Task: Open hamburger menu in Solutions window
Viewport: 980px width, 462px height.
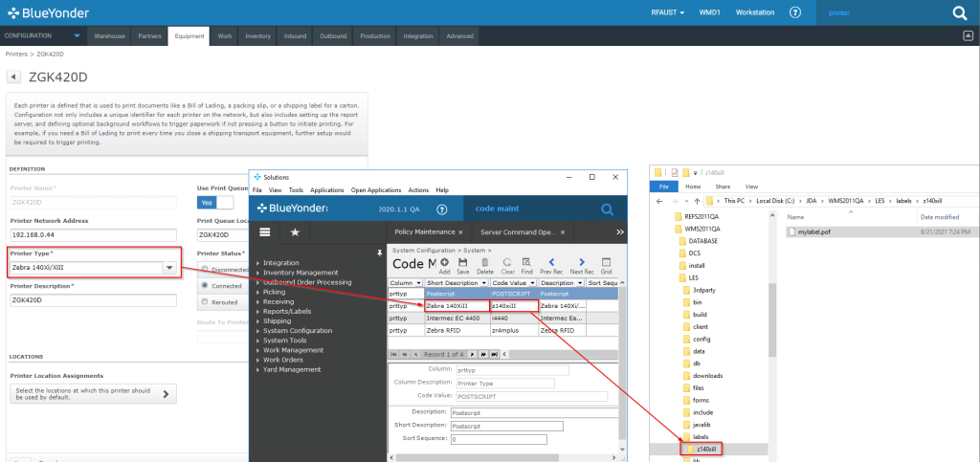Action: click(x=265, y=231)
